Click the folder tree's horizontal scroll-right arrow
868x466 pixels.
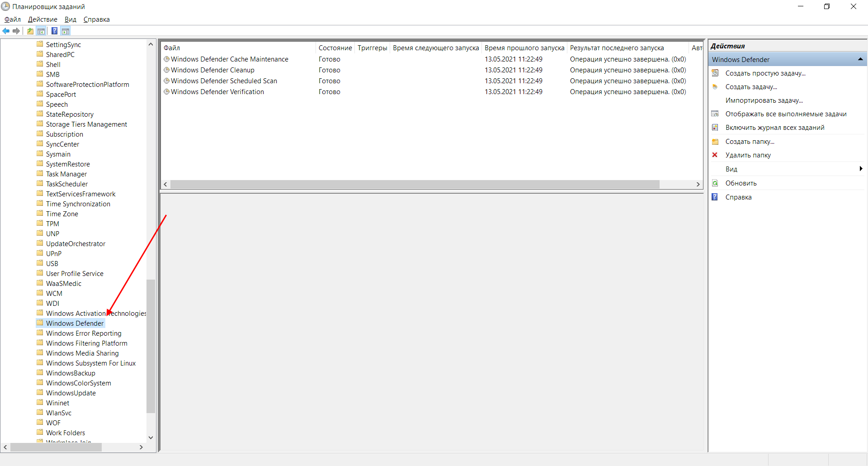pos(141,447)
